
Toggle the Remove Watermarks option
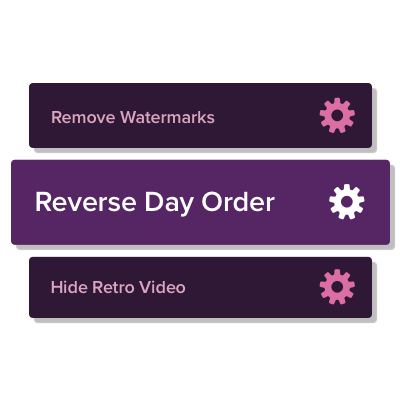(x=200, y=115)
